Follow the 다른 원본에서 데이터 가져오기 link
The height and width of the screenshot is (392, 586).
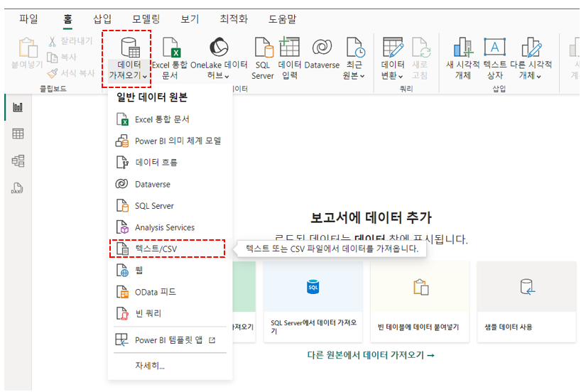(x=371, y=355)
